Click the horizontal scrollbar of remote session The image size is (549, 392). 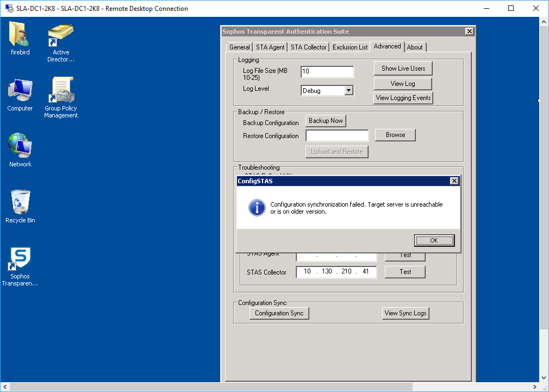(211, 387)
